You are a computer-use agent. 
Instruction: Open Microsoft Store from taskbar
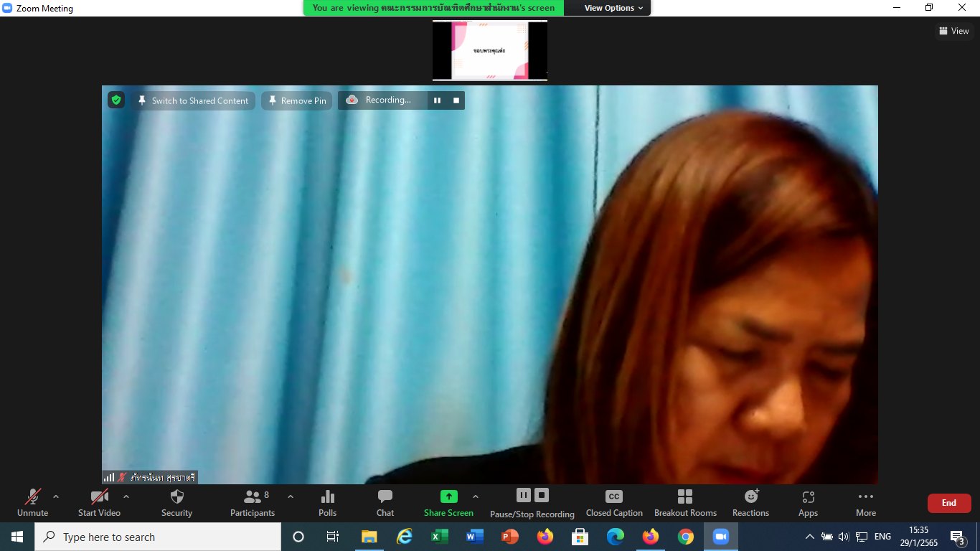[580, 537]
